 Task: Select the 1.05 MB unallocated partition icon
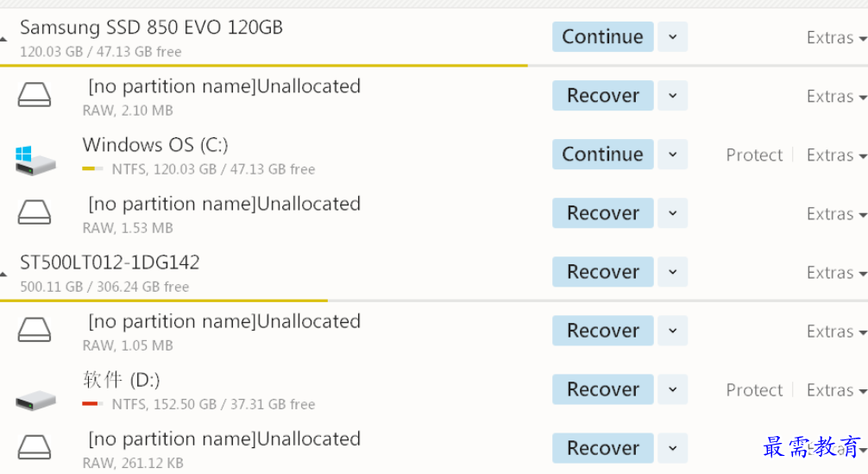[x=35, y=330]
